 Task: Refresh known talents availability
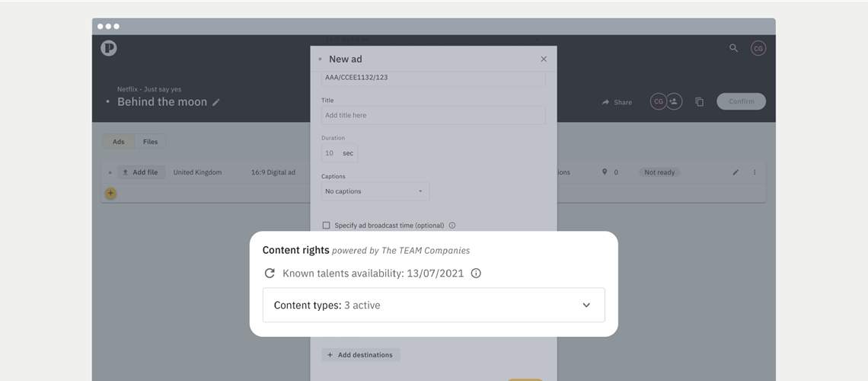[270, 273]
